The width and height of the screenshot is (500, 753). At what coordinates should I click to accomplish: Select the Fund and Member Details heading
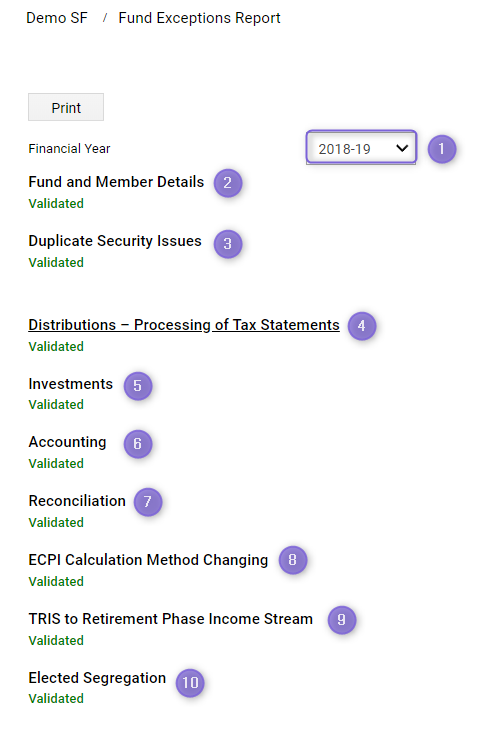pyautogui.click(x=116, y=182)
